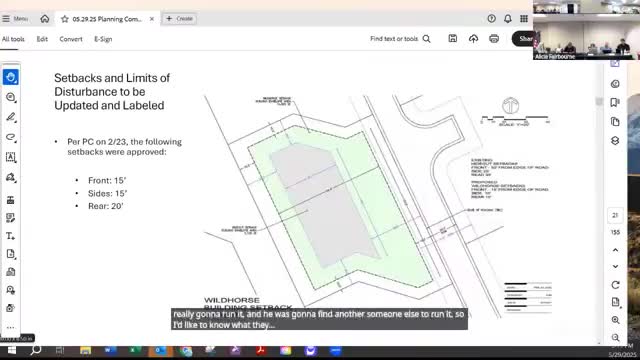The width and height of the screenshot is (640, 360).
Task: Open the notifications bell icon
Action: 508,19
